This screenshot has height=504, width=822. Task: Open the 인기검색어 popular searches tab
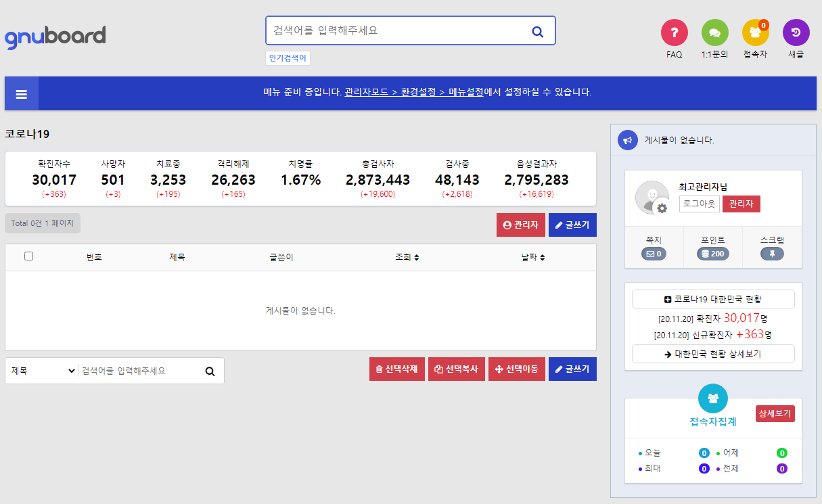coord(288,58)
